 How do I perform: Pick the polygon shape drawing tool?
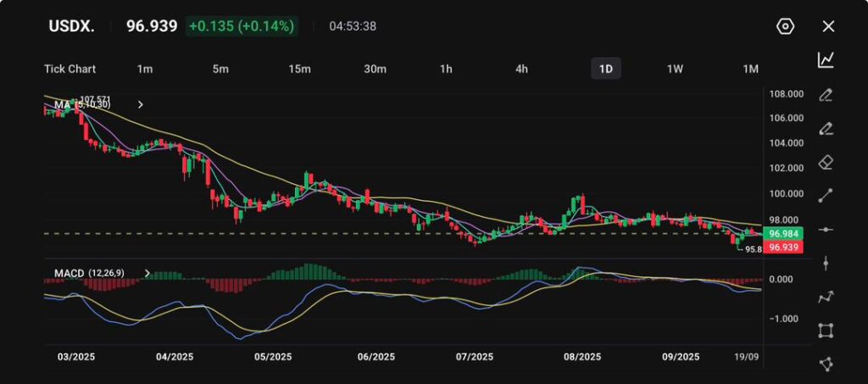[x=826, y=364]
